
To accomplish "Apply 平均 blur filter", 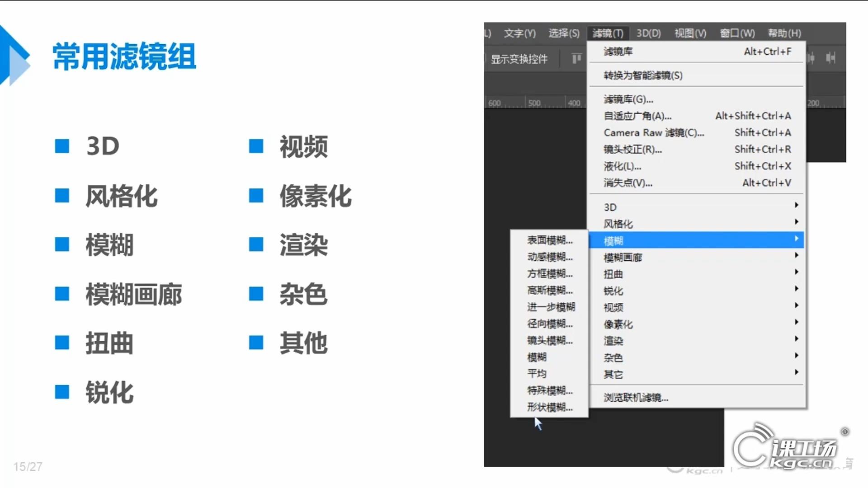I will pos(549,374).
